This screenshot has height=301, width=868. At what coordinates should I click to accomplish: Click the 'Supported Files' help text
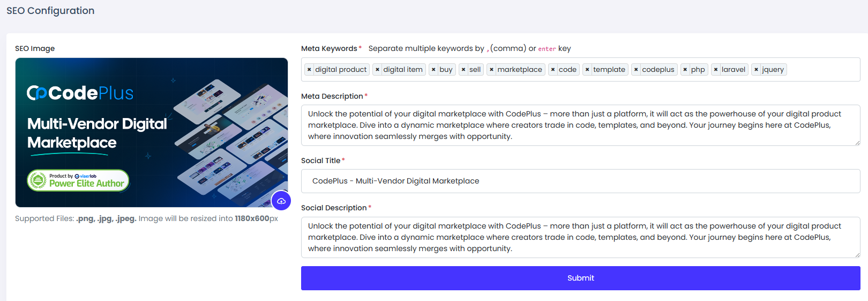tap(146, 218)
